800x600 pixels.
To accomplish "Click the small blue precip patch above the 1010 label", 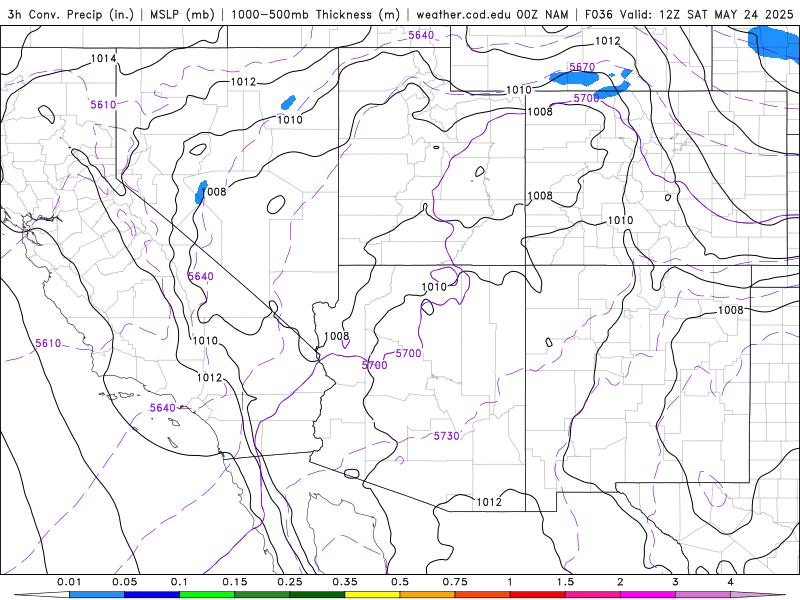I will click(x=288, y=102).
